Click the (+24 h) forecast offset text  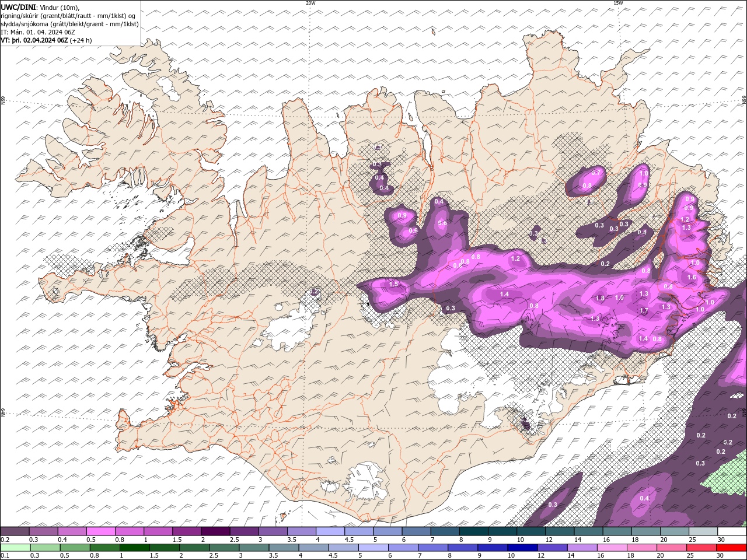[81, 40]
